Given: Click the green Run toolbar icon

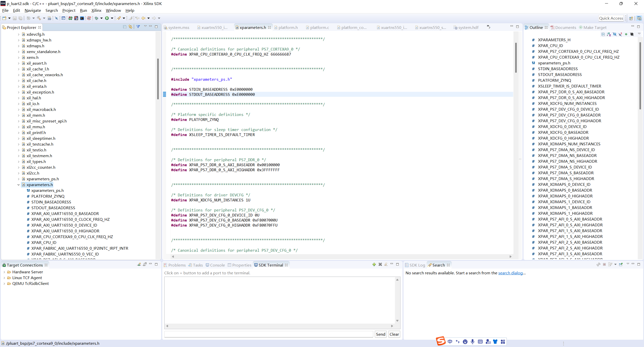Looking at the screenshot, I should point(107,18).
